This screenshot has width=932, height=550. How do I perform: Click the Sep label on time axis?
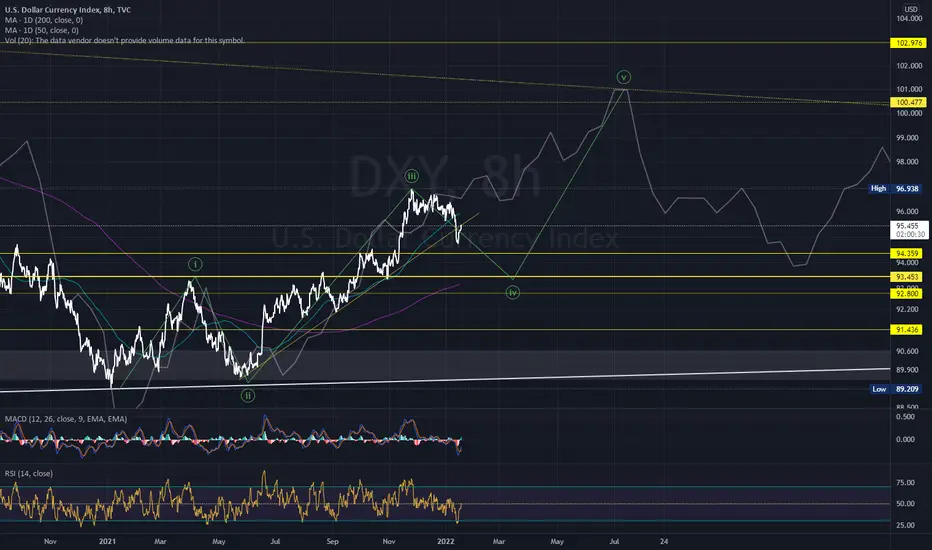[332, 542]
